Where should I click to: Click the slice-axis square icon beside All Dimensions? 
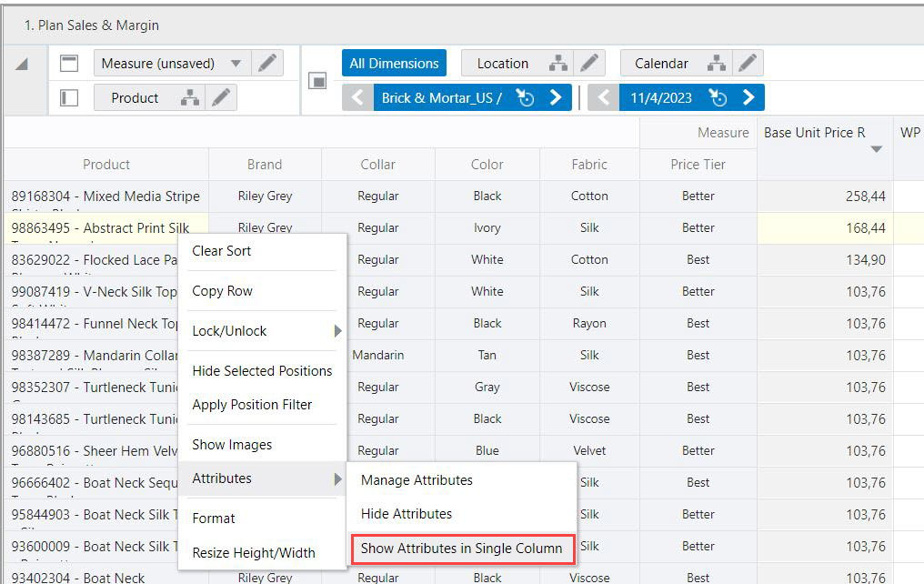pos(317,81)
